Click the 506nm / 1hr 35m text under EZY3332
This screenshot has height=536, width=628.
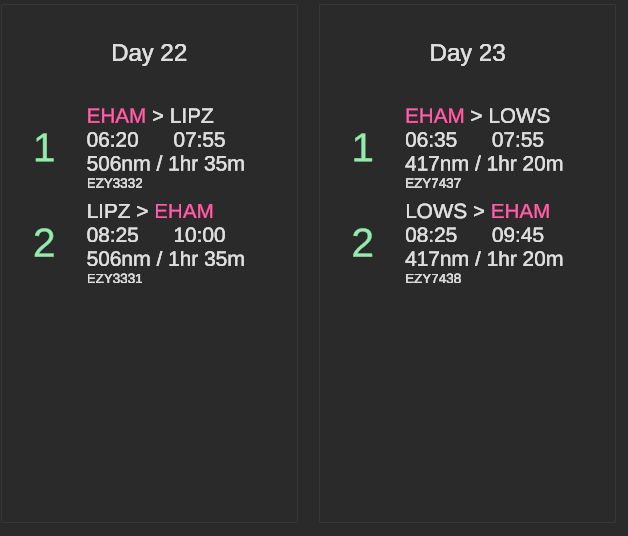165,164
